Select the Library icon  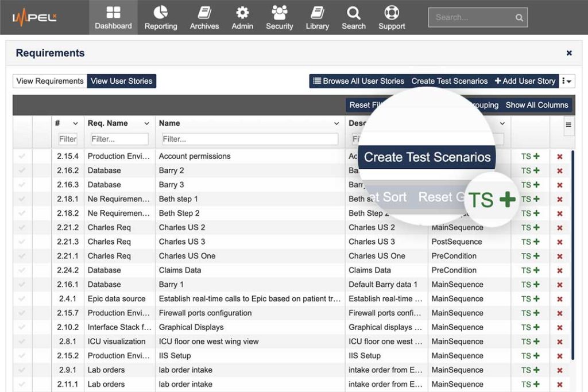coord(317,17)
